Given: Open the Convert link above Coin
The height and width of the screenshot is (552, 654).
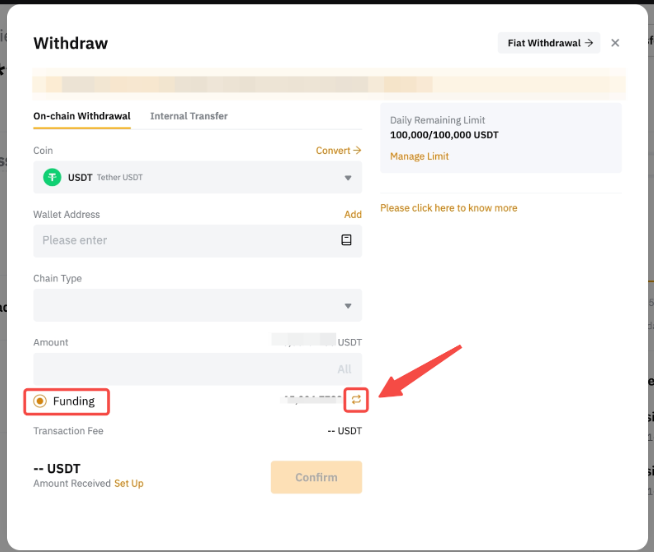Looking at the screenshot, I should tap(338, 150).
